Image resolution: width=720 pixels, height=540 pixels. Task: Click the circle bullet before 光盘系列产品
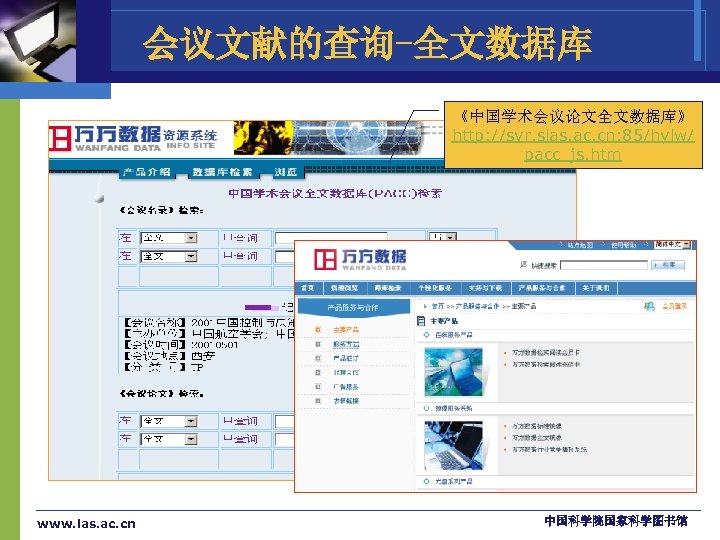pyautogui.click(x=427, y=481)
